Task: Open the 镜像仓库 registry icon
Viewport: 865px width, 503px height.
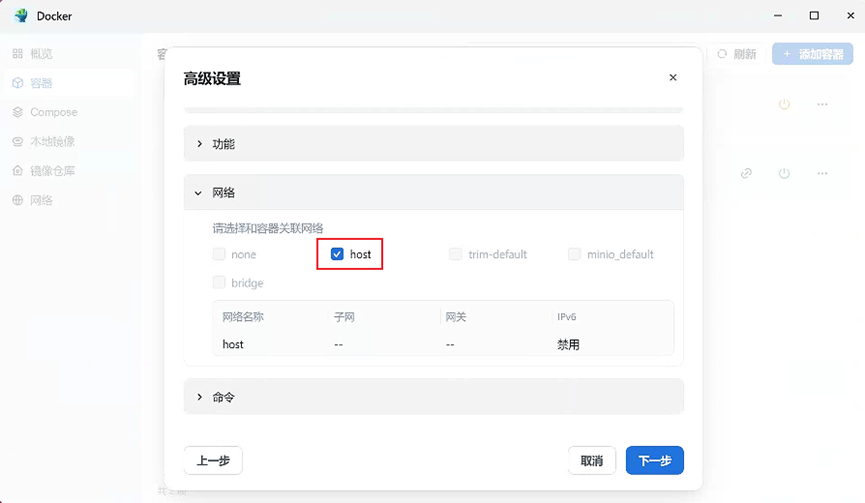Action: (x=18, y=170)
